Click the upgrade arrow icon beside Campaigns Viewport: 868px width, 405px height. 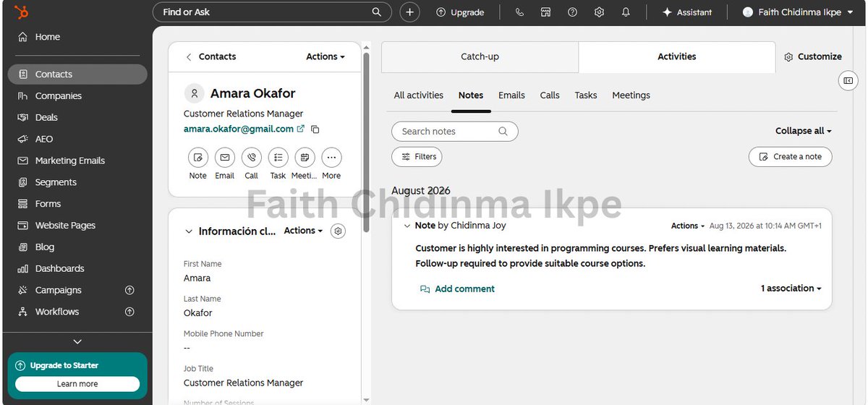[x=129, y=290]
